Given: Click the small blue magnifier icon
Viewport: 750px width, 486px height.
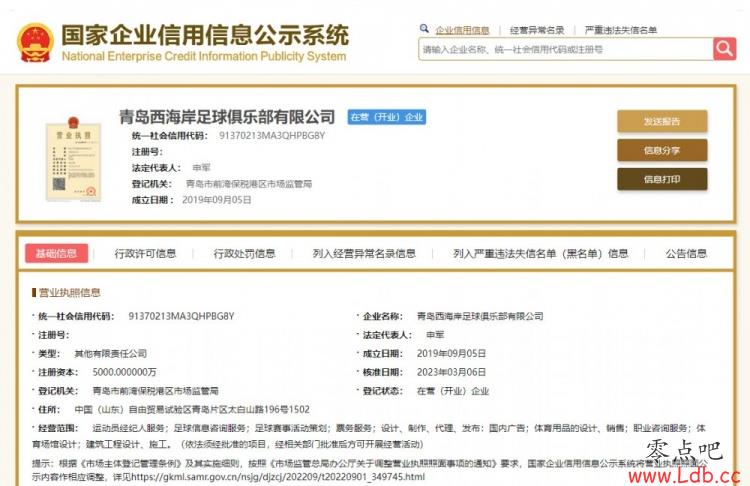Looking at the screenshot, I should (x=424, y=29).
